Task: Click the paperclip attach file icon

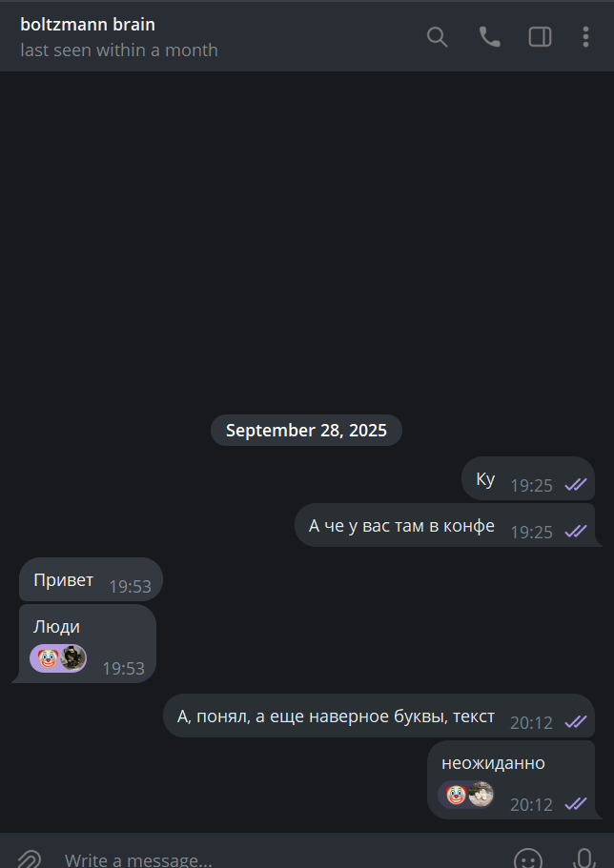Action: coord(29,858)
